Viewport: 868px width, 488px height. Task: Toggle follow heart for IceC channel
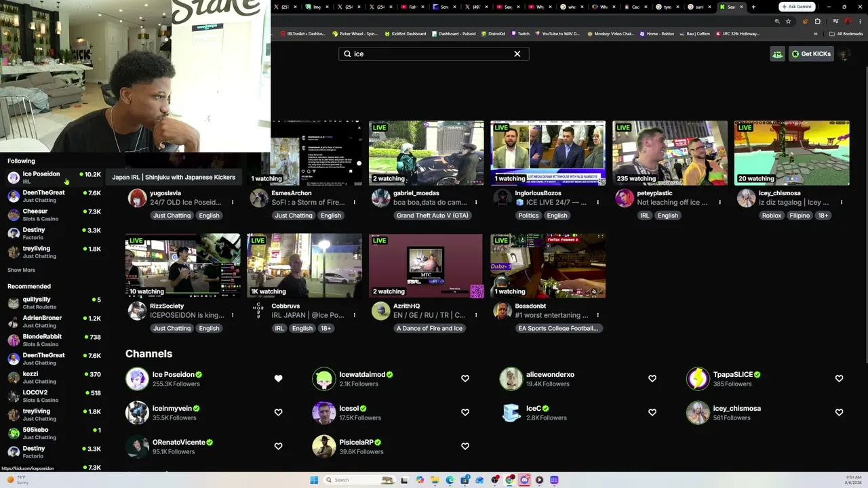[652, 412]
